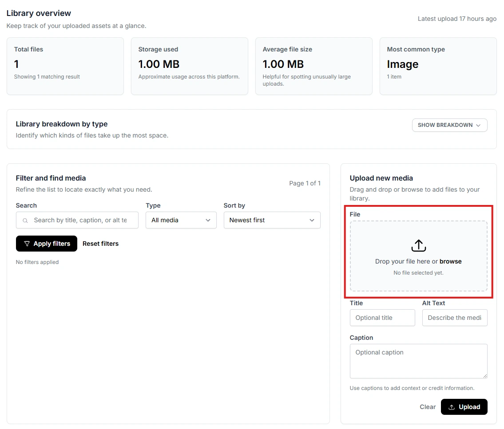Screen dimensions: 504x429
Task: Click the funnel icon on Apply filters
Action: click(x=27, y=244)
